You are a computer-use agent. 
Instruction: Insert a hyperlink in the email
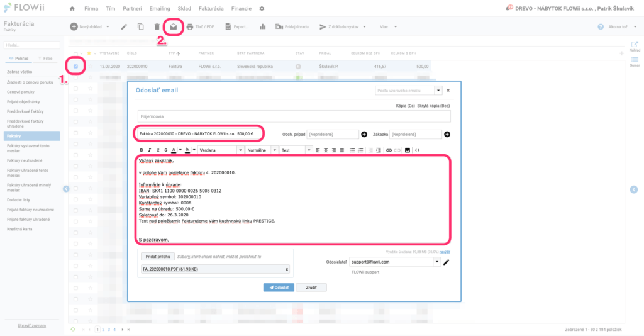(389, 150)
